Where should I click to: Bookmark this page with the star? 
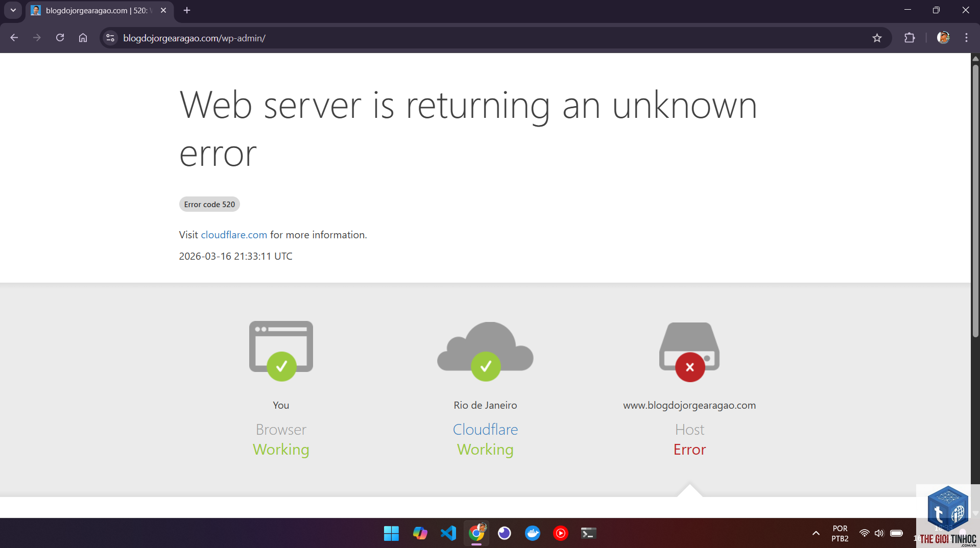pos(877,38)
